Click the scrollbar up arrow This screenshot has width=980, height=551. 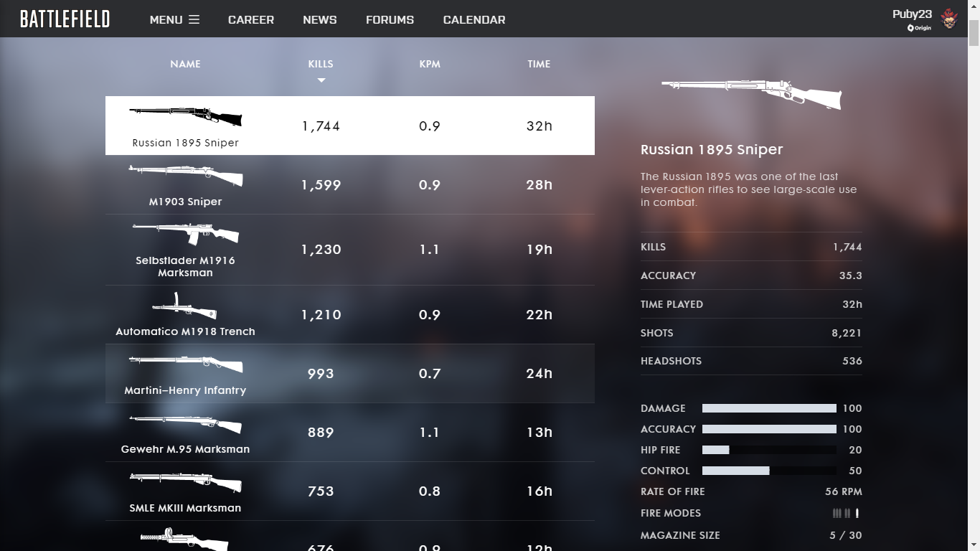[974, 6]
